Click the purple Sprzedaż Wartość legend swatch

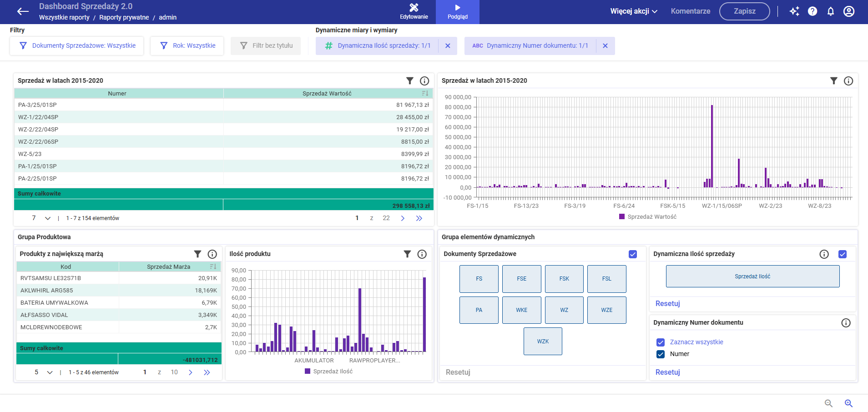coord(622,217)
